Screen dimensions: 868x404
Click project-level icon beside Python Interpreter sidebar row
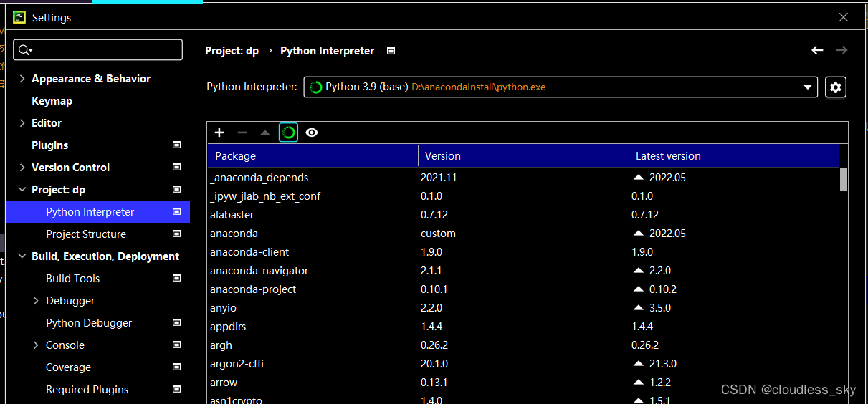177,211
